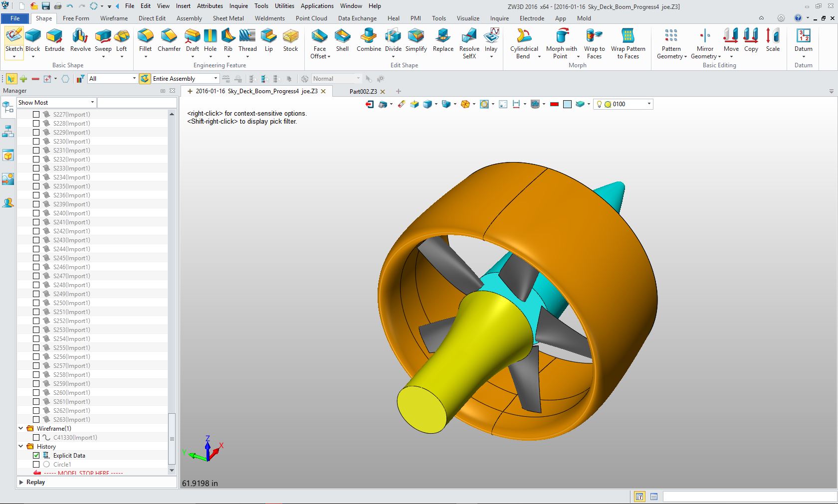Click the red color swatch in view toolbar

554,104
